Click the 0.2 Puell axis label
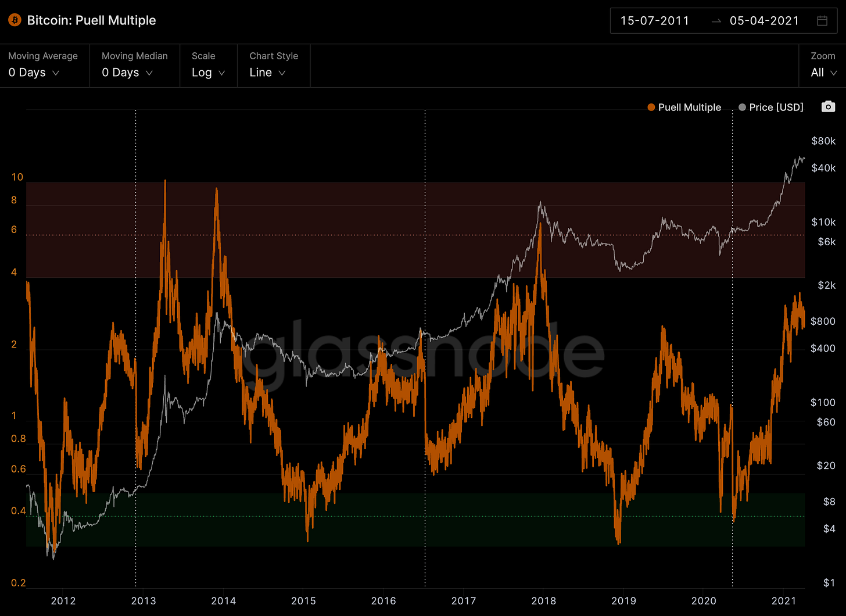The image size is (846, 616). click(x=19, y=583)
